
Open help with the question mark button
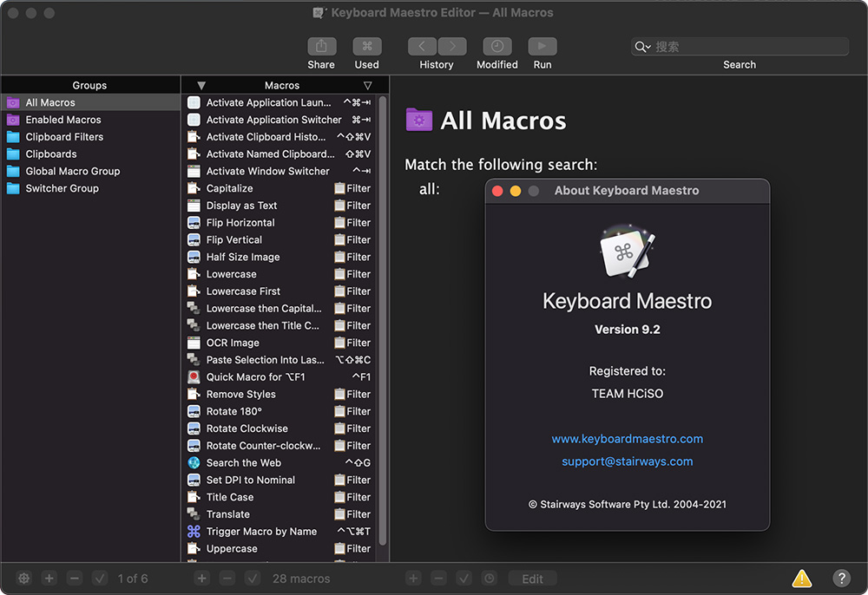pos(841,579)
